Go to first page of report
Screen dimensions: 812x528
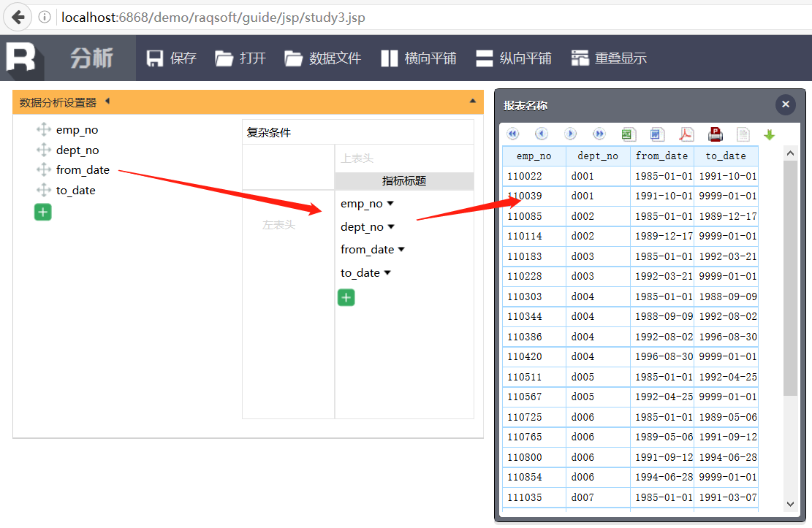pos(512,134)
